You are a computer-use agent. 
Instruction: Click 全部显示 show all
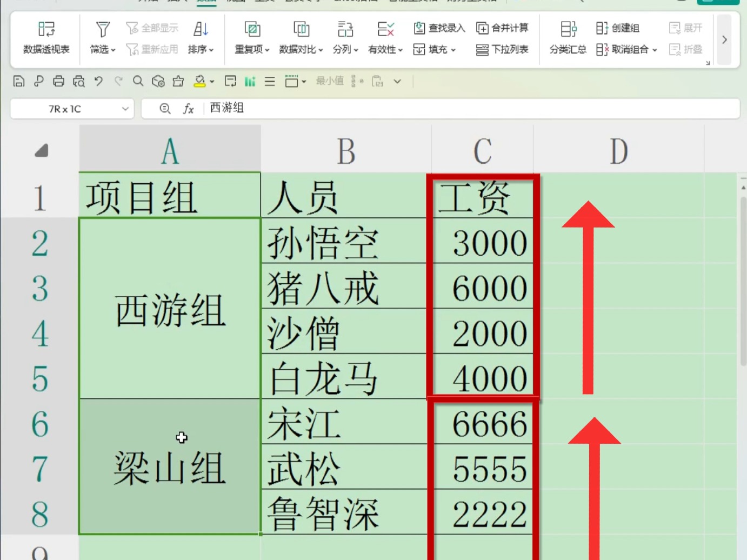tap(152, 28)
